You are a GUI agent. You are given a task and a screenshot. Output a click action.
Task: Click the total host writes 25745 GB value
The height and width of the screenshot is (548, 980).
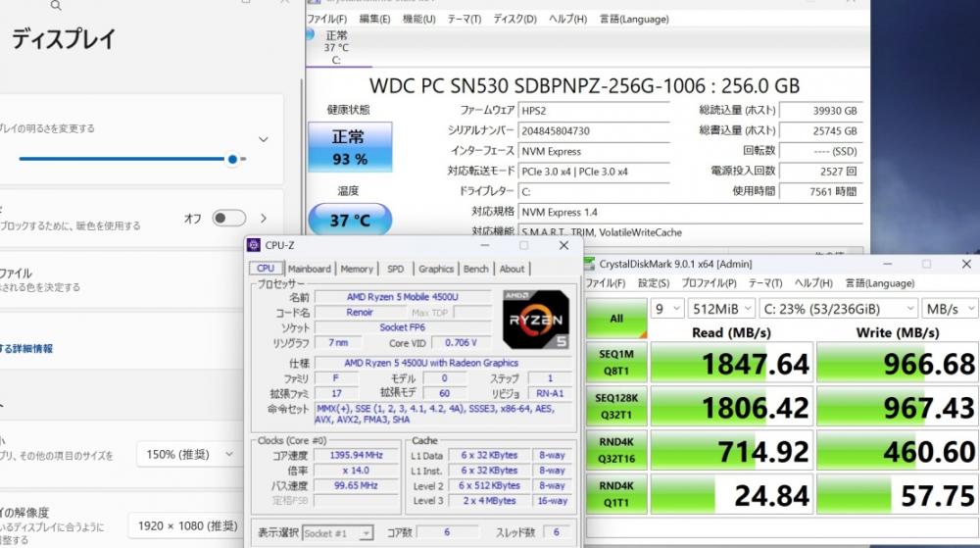[820, 131]
